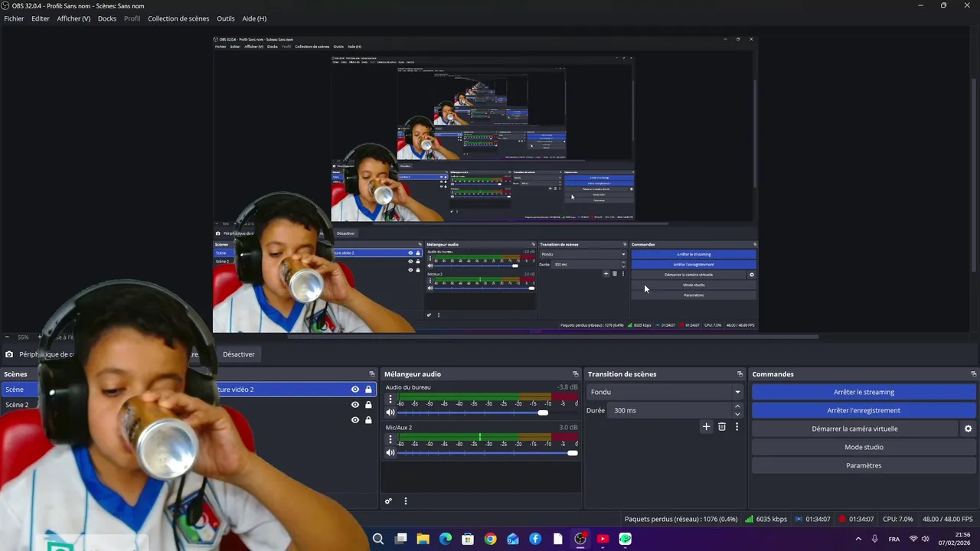Pop out the Commandes dock

click(973, 374)
